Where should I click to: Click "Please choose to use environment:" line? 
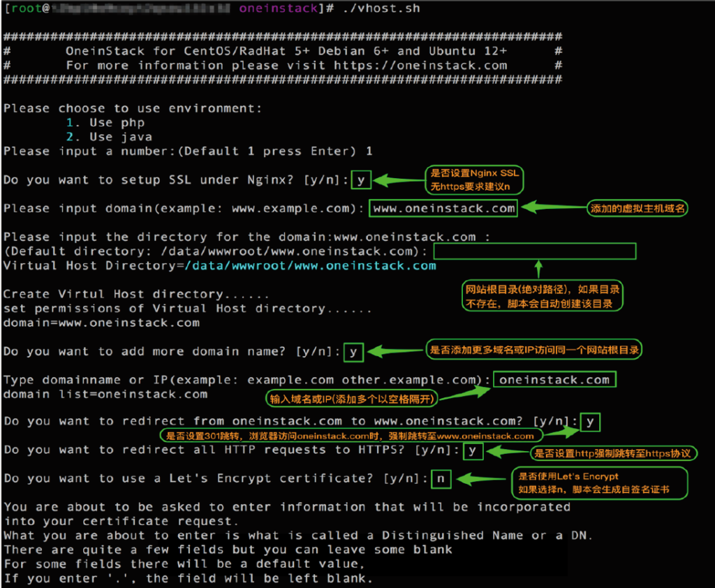133,108
